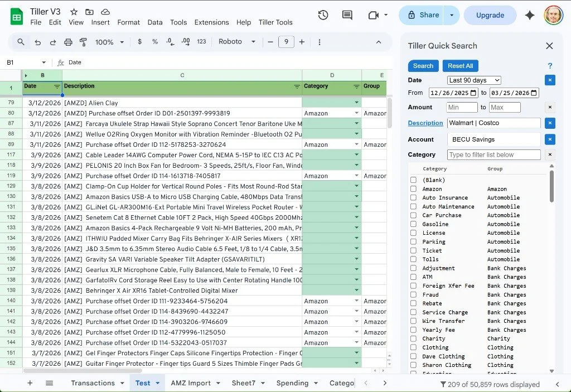Switch to the AMZ Import tab
The image size is (571, 392).
pyautogui.click(x=191, y=383)
